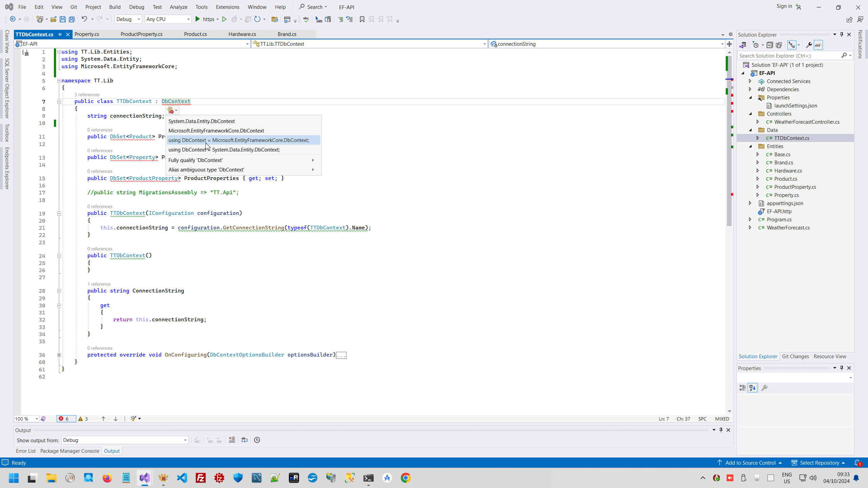Click Clear All icon in Output panel
Screen dimensions: 868x488
(x=232, y=440)
